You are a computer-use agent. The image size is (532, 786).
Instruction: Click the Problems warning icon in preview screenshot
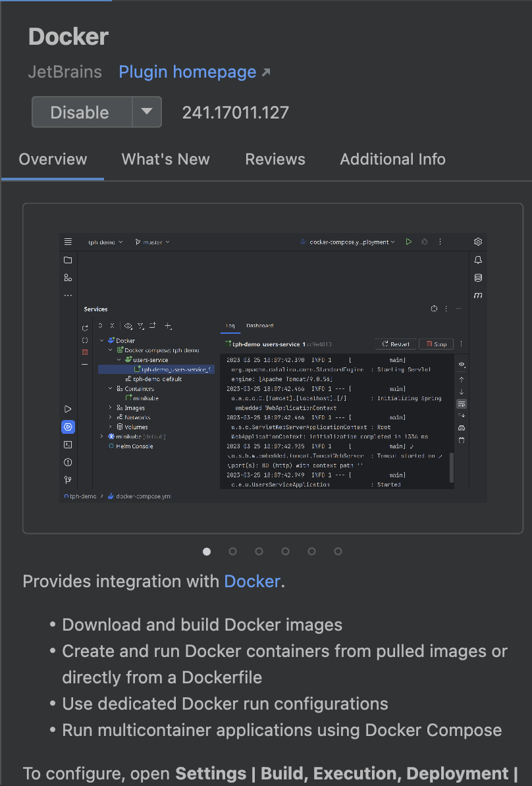68,462
